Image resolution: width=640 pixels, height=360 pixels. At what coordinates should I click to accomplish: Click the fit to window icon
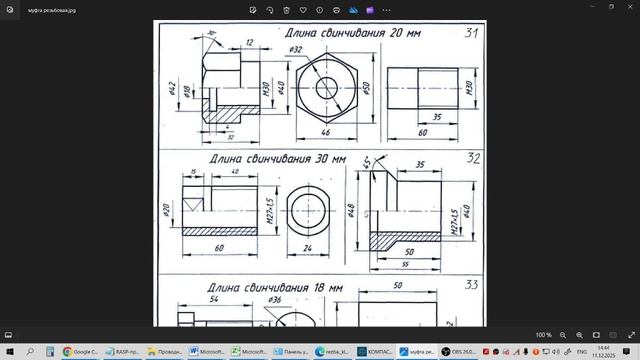[596, 335]
